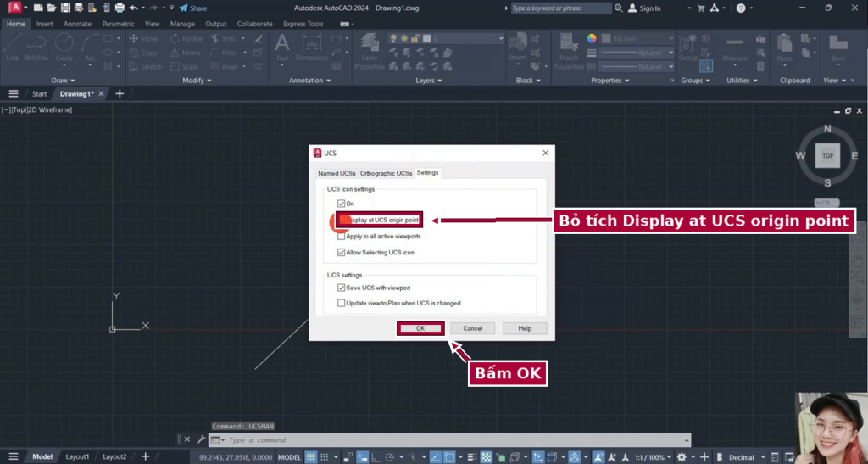Open the Orthographic UCSs tab
Image resolution: width=868 pixels, height=464 pixels.
tap(386, 173)
